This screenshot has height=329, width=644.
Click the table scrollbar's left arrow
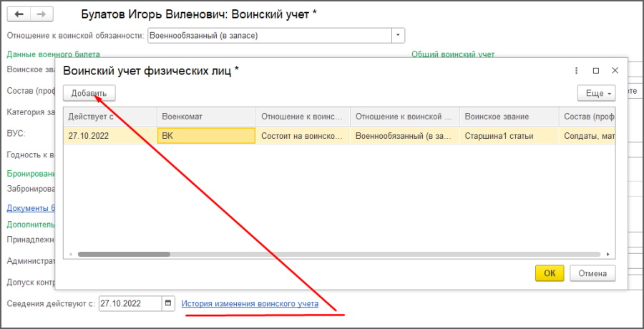click(69, 254)
